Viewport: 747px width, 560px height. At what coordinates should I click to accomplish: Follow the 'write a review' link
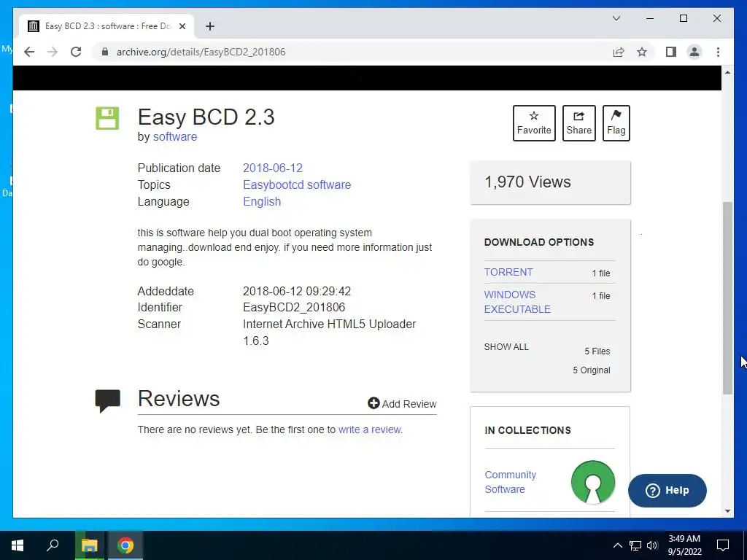point(370,429)
